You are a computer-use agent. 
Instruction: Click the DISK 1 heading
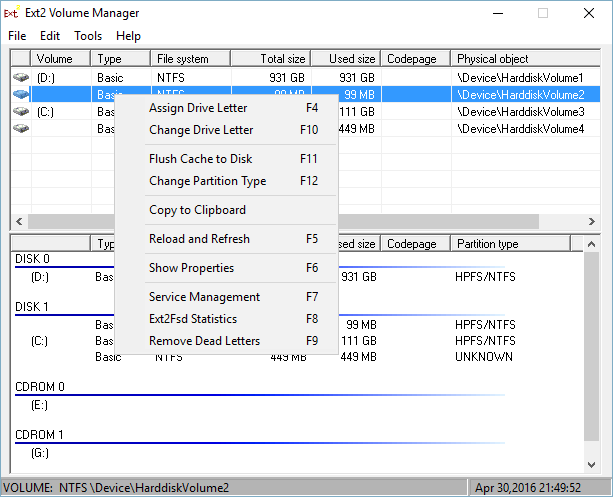[x=32, y=307]
